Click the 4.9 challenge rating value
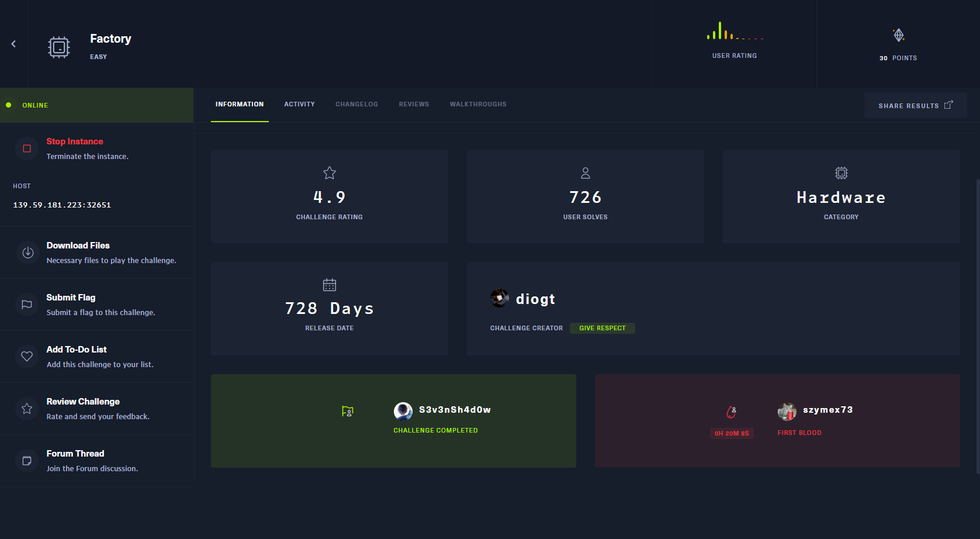The height and width of the screenshot is (539, 980). click(330, 198)
